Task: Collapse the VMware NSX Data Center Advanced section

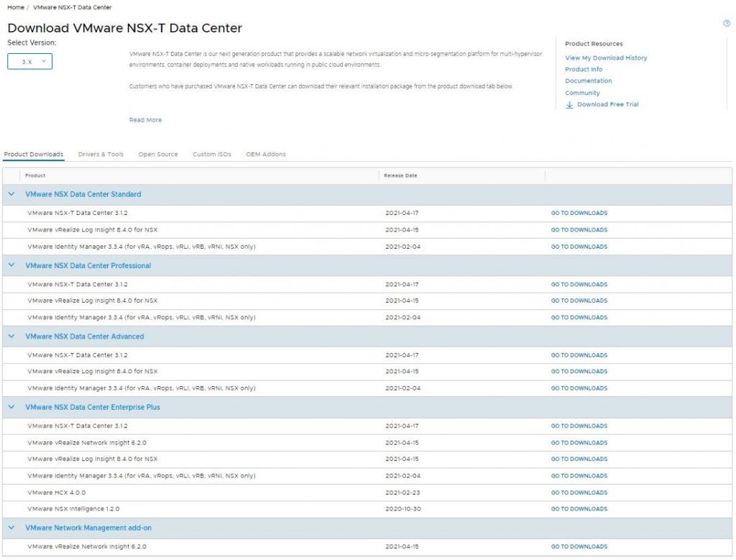Action: pos(11,336)
